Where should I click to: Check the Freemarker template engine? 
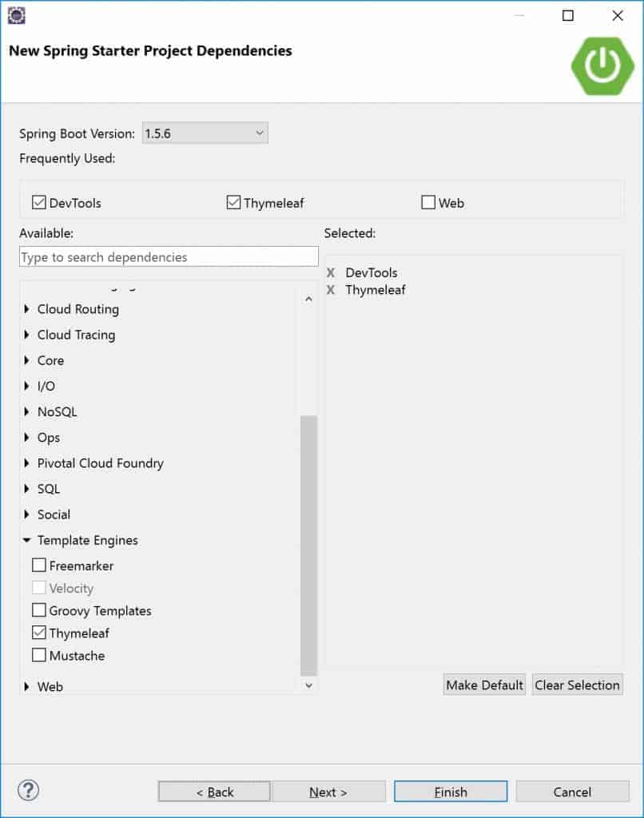(38, 565)
